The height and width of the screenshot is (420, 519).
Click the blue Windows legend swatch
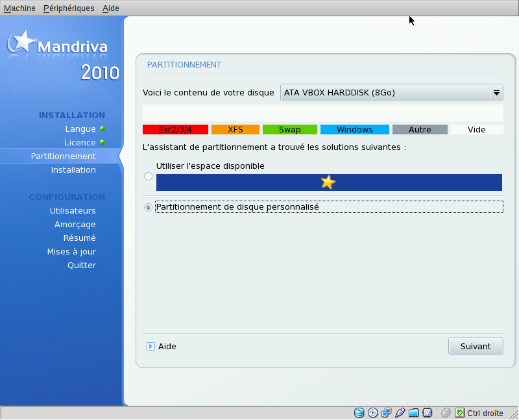[x=355, y=130]
